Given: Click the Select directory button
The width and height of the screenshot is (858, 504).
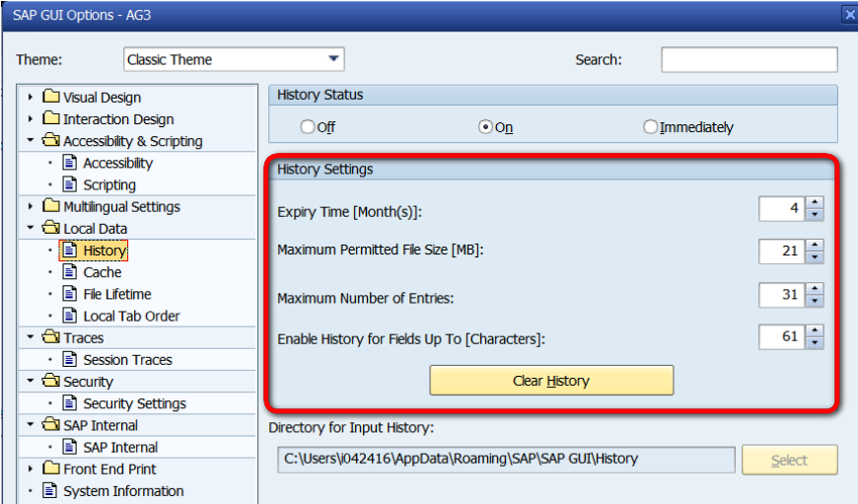Looking at the screenshot, I should coord(790,460).
